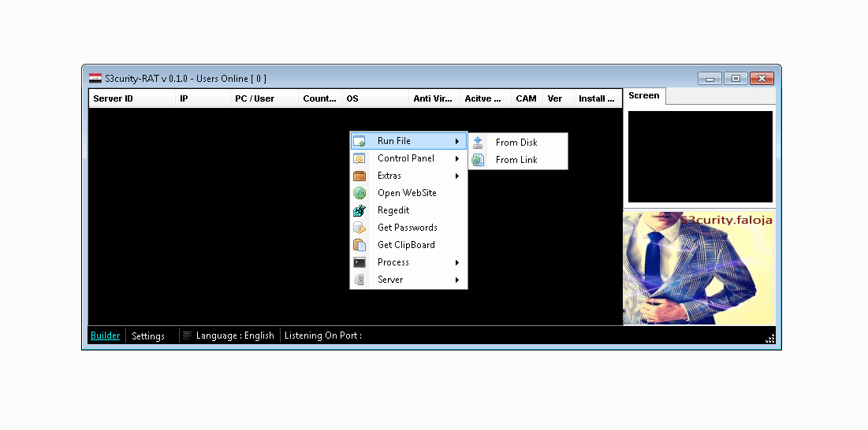This screenshot has width=868, height=430.
Task: Click the Control Panel icon in context menu
Action: coord(359,158)
